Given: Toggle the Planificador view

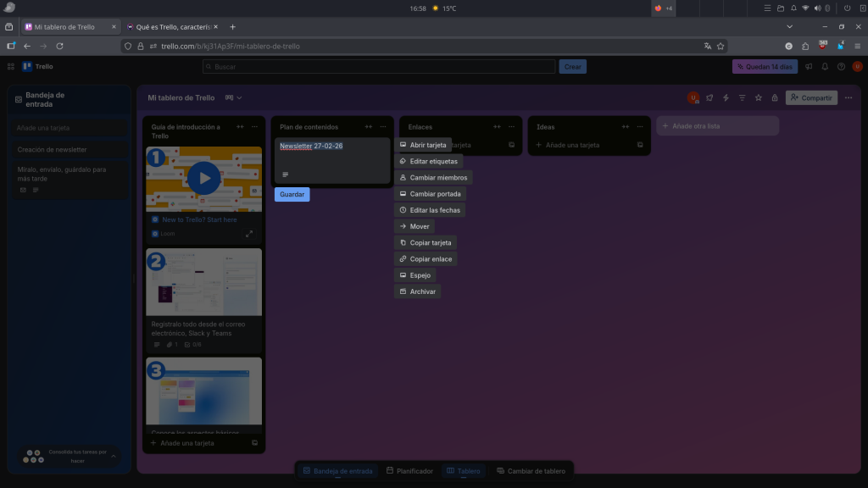Looking at the screenshot, I should pyautogui.click(x=409, y=471).
